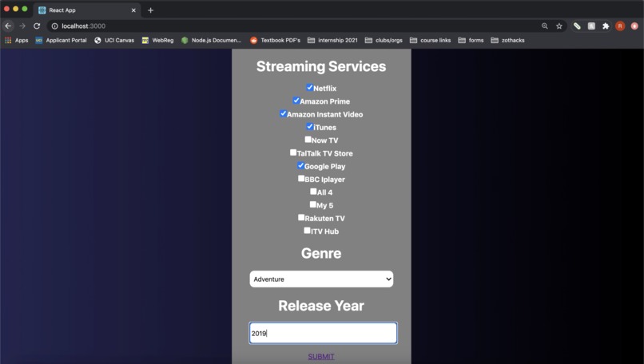Image resolution: width=644 pixels, height=364 pixels.
Task: Reload the page with the refresh icon
Action: point(37,26)
